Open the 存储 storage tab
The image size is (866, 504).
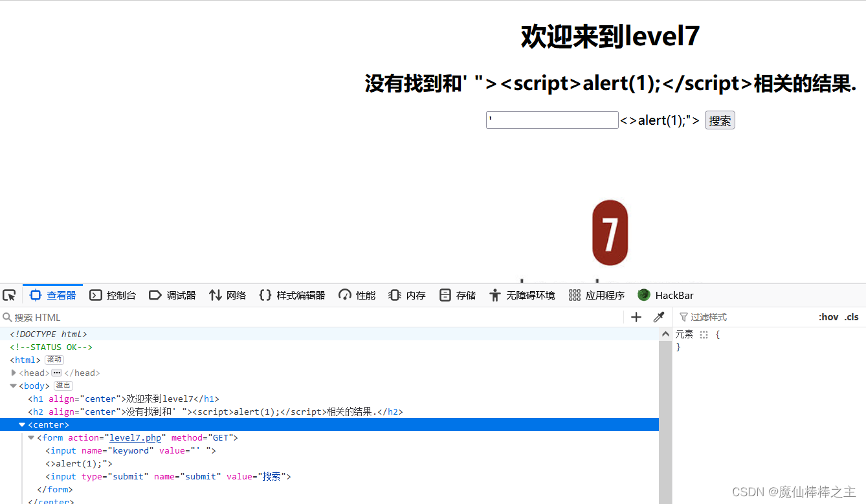click(x=458, y=295)
